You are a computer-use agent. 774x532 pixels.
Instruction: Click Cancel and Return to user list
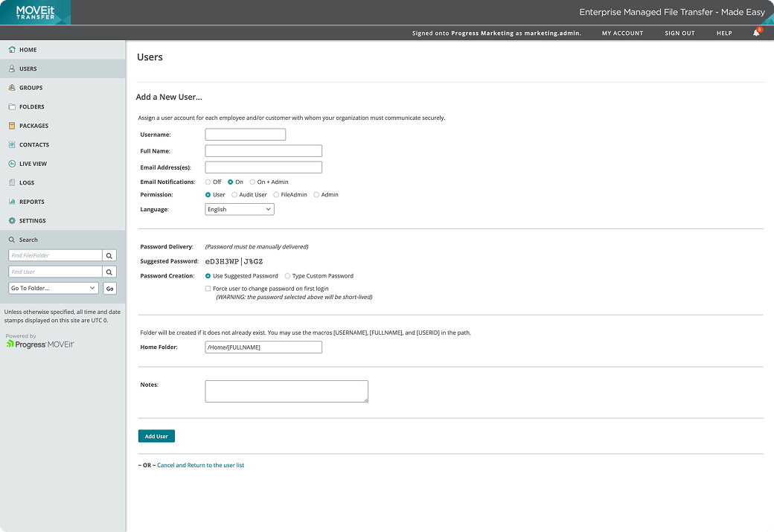click(200, 465)
